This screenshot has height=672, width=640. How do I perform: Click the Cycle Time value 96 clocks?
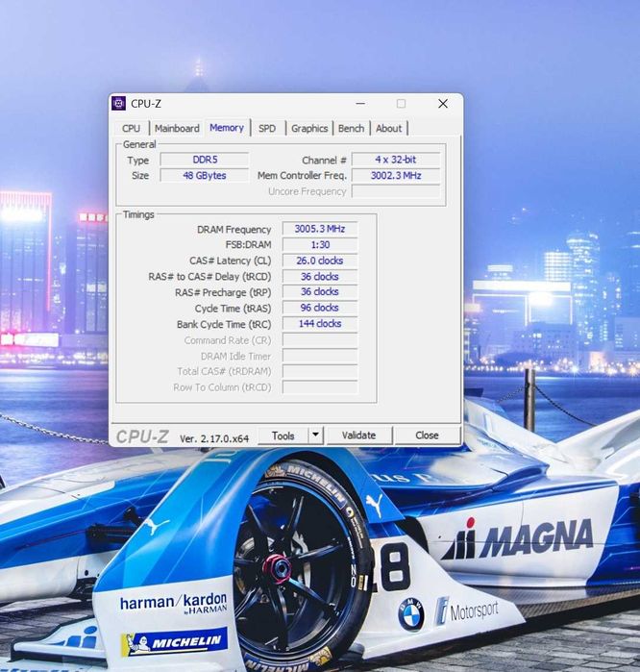coord(320,308)
